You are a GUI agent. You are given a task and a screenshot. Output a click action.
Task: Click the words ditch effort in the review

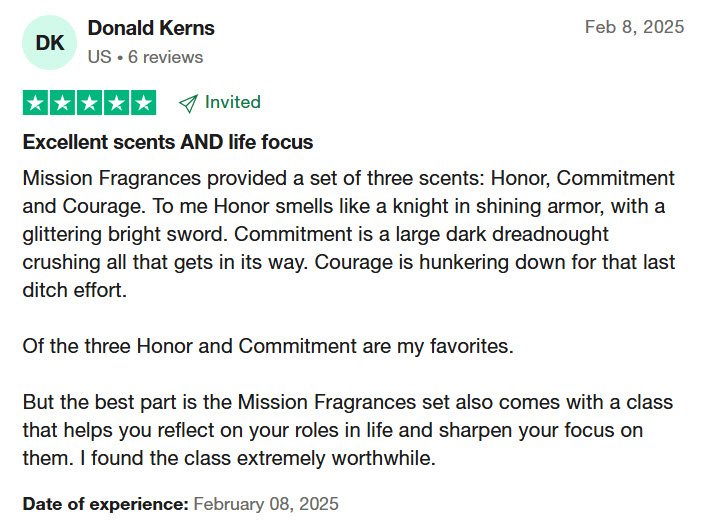(74, 290)
